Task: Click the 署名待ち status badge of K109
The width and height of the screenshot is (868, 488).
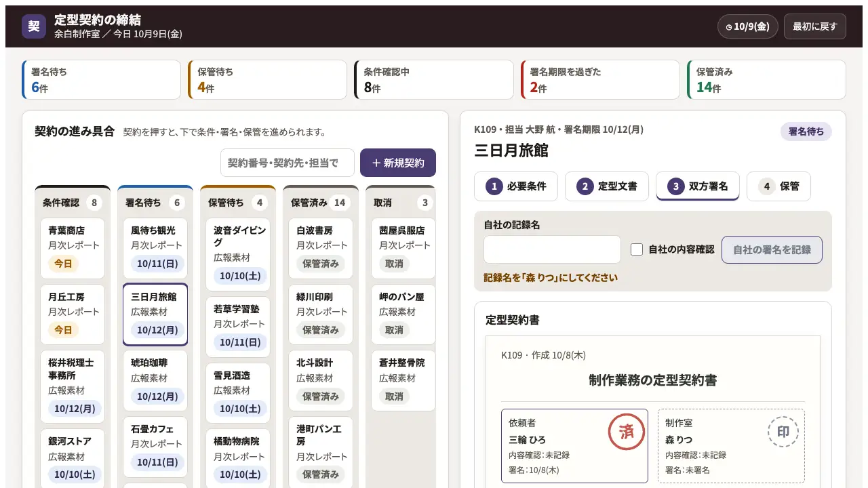Action: (806, 131)
